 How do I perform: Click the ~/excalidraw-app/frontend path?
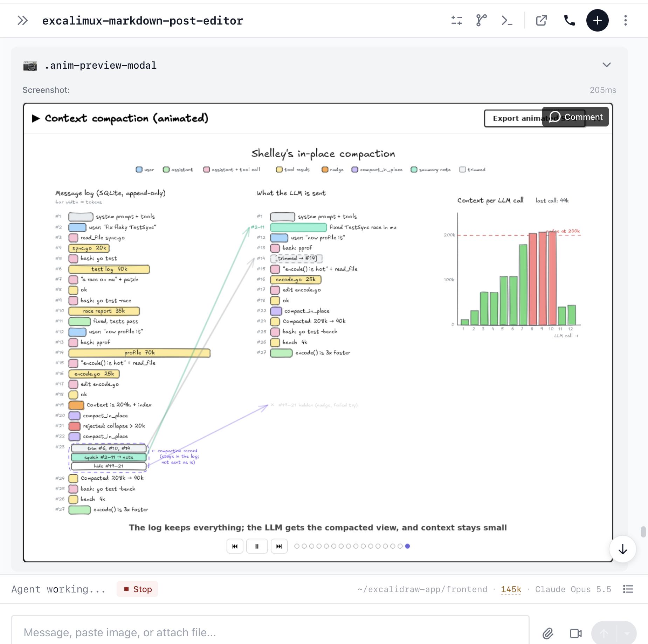422,589
